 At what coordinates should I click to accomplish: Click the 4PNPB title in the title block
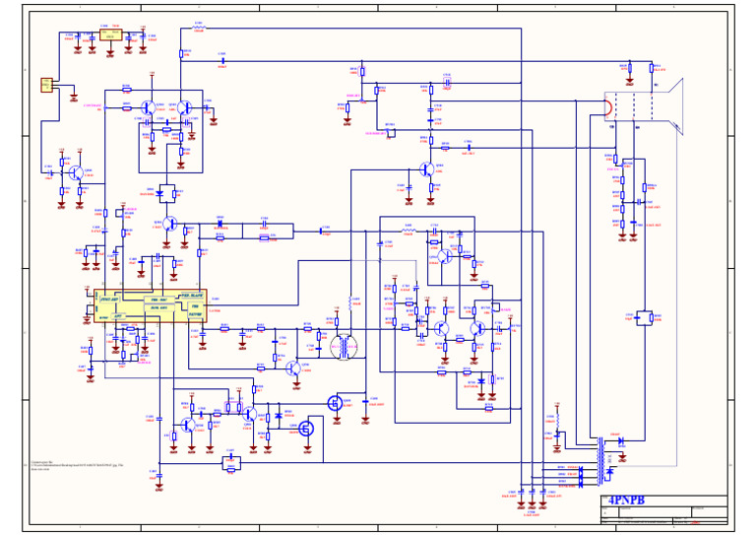point(626,501)
